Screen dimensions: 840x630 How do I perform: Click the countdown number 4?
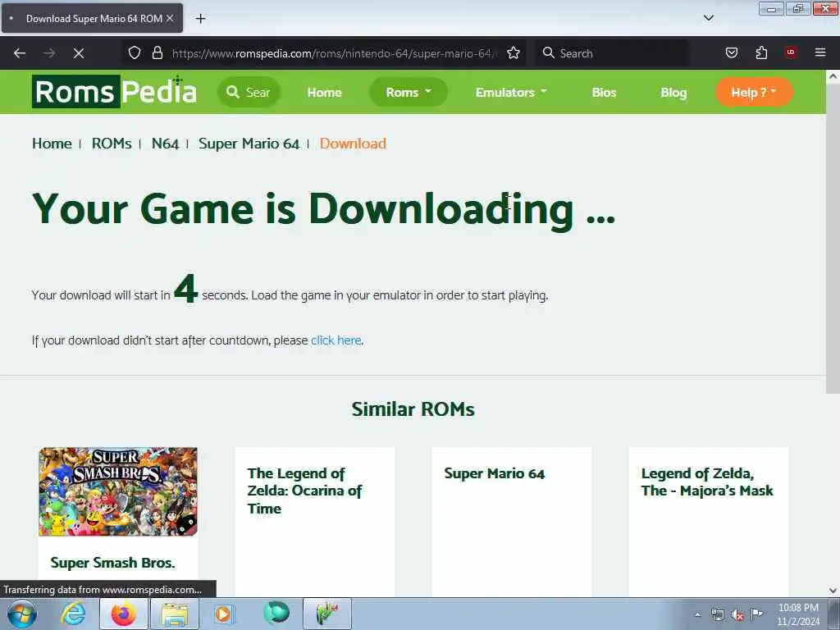click(186, 288)
